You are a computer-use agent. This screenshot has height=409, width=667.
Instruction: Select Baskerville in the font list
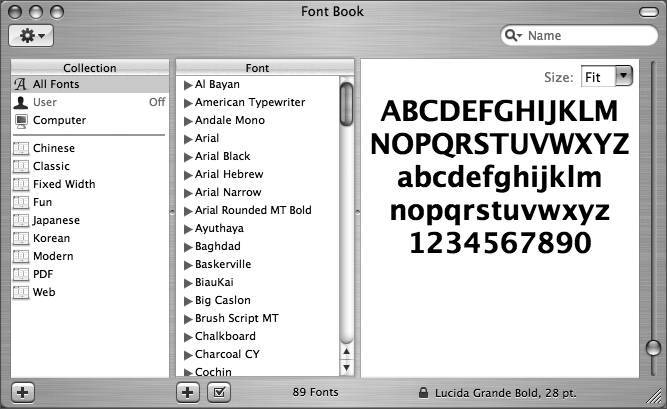coord(223,264)
